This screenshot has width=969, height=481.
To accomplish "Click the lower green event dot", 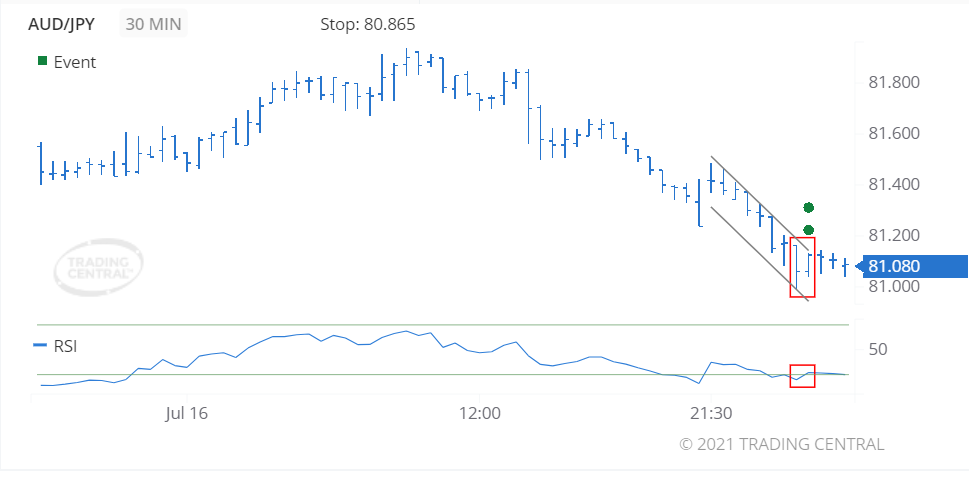I will pos(808,230).
